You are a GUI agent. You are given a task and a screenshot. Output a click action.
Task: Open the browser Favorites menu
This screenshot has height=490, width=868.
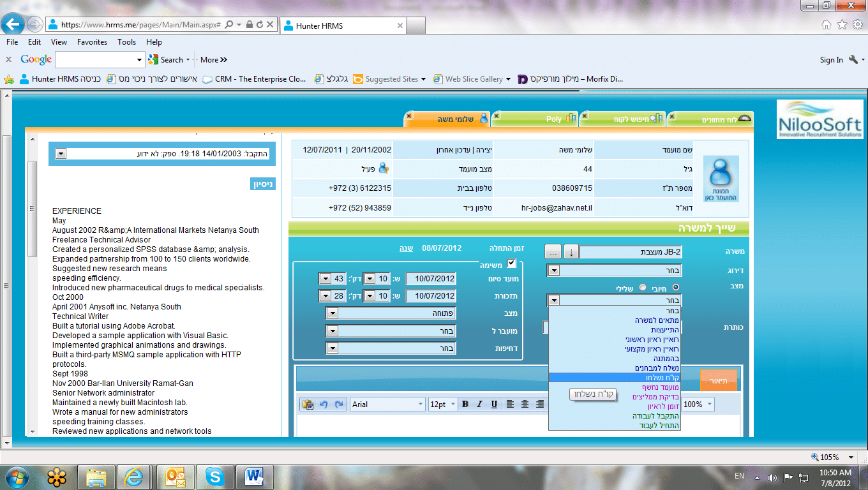point(92,42)
